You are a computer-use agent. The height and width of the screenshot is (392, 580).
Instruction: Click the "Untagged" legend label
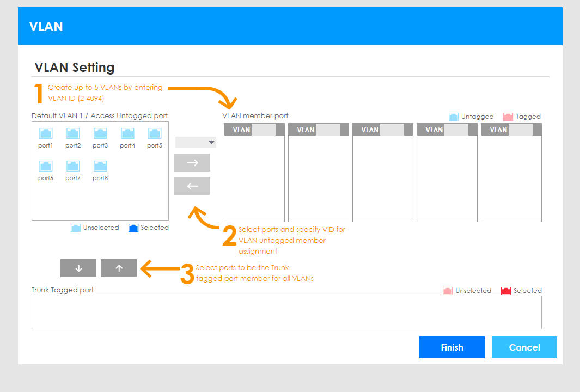point(477,117)
